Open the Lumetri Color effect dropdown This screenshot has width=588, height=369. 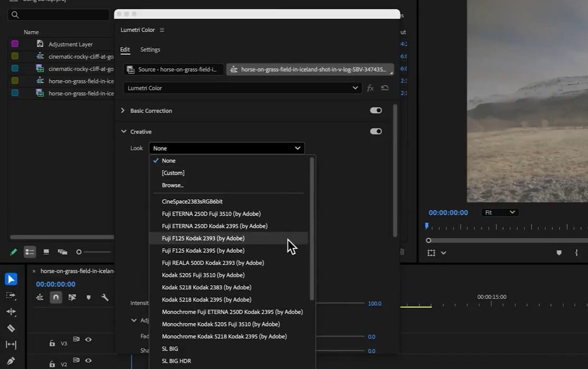pos(242,88)
